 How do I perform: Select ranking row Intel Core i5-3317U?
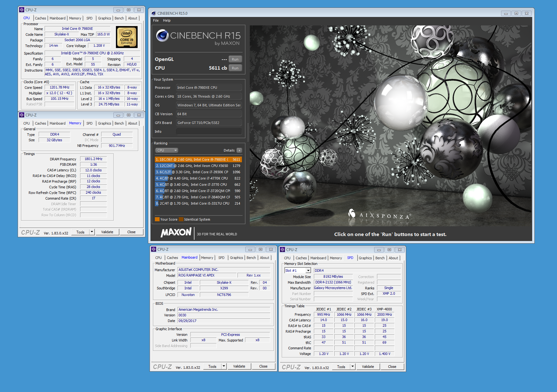coord(198,203)
